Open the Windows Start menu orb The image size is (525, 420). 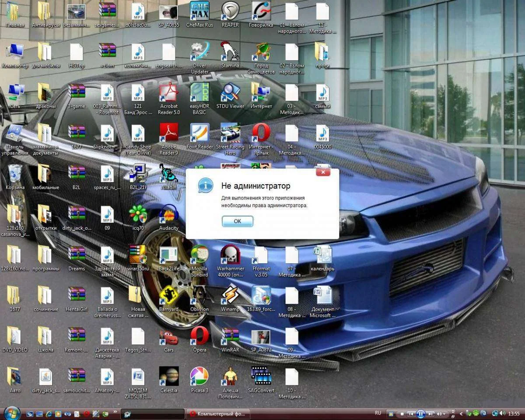12,413
